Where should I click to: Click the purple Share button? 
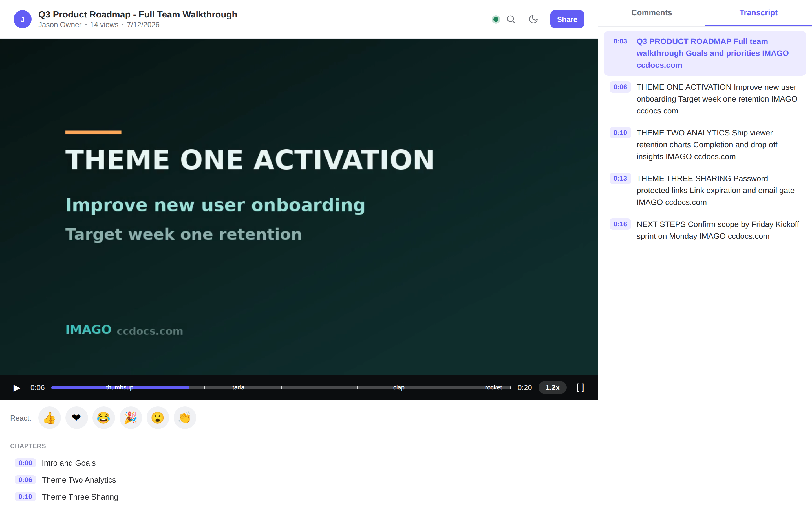pos(567,19)
